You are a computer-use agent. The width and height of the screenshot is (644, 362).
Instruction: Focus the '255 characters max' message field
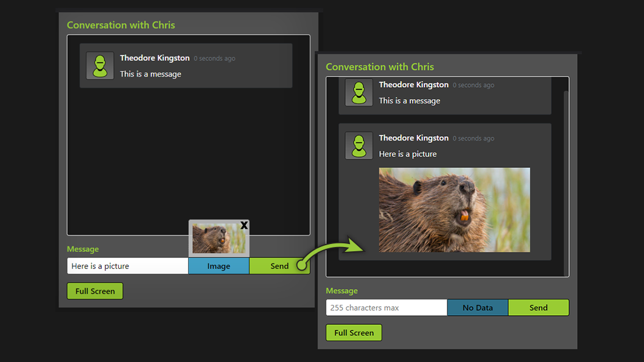387,308
